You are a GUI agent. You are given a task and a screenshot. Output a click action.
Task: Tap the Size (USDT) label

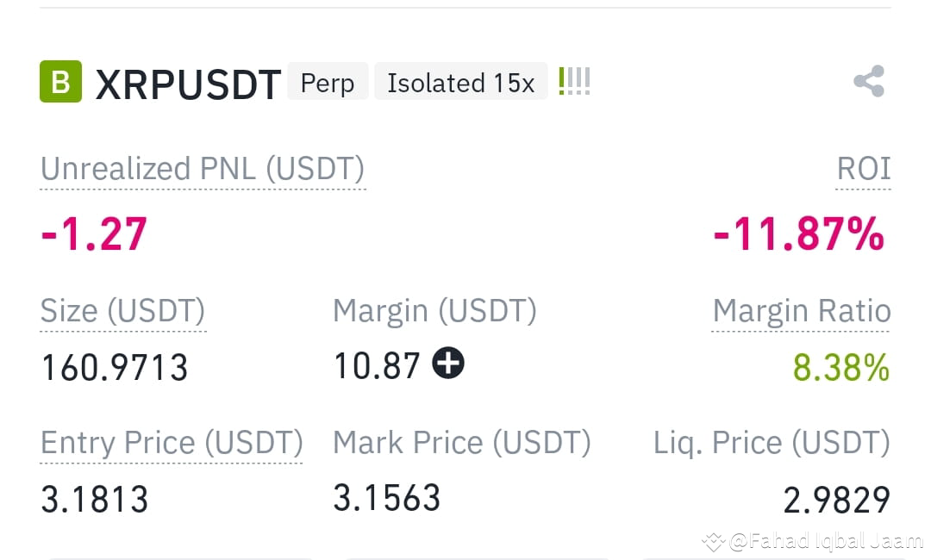(122, 311)
